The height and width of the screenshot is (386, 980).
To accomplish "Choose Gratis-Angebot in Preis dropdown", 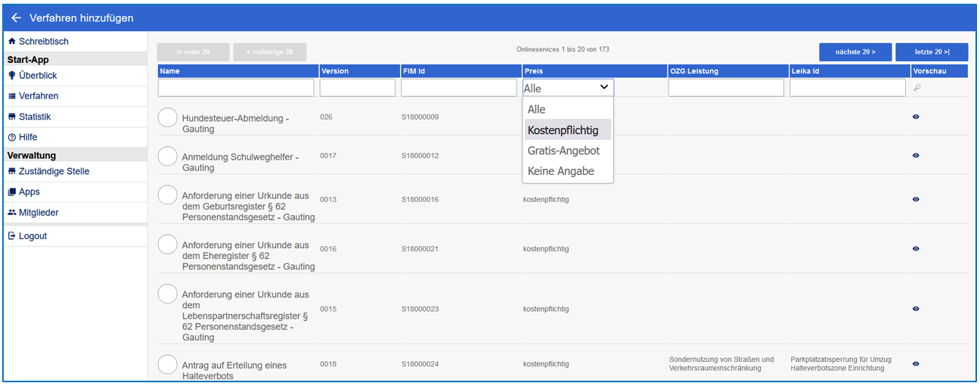I will click(x=563, y=151).
